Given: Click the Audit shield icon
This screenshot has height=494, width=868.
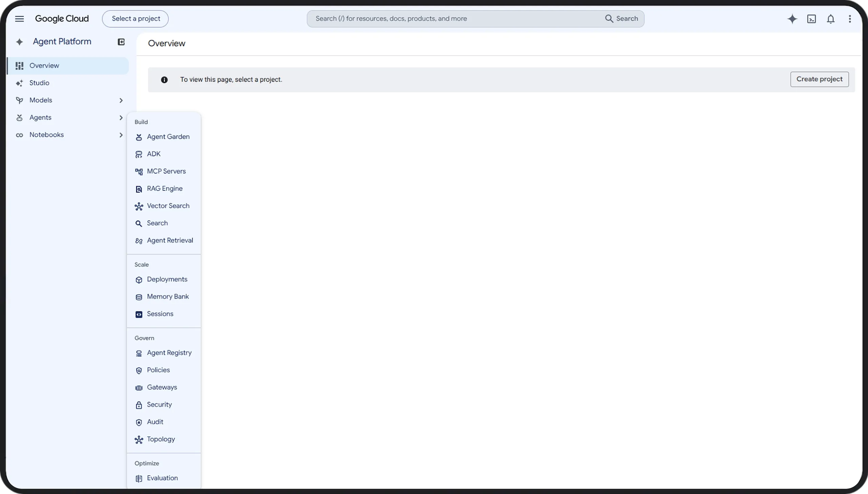Looking at the screenshot, I should point(139,422).
